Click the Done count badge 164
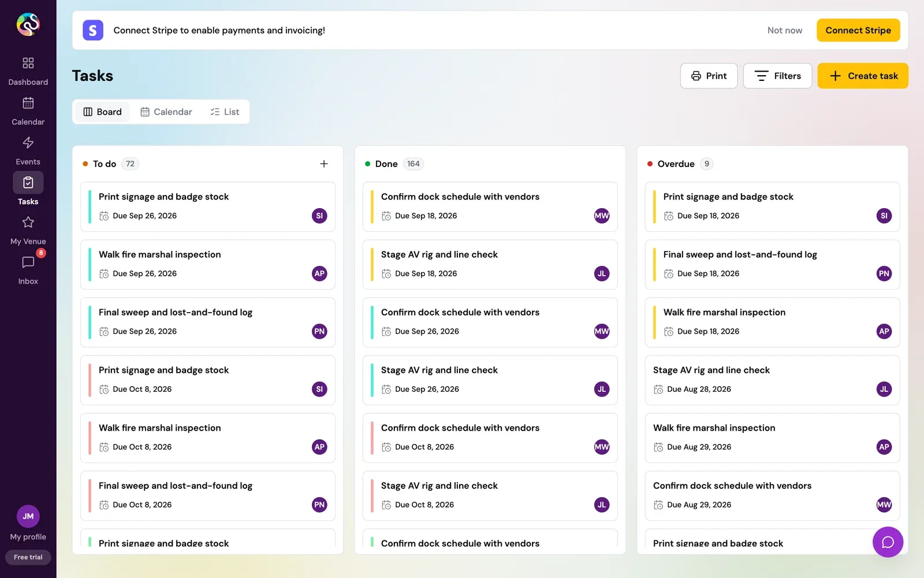Image resolution: width=924 pixels, height=578 pixels. pos(413,164)
